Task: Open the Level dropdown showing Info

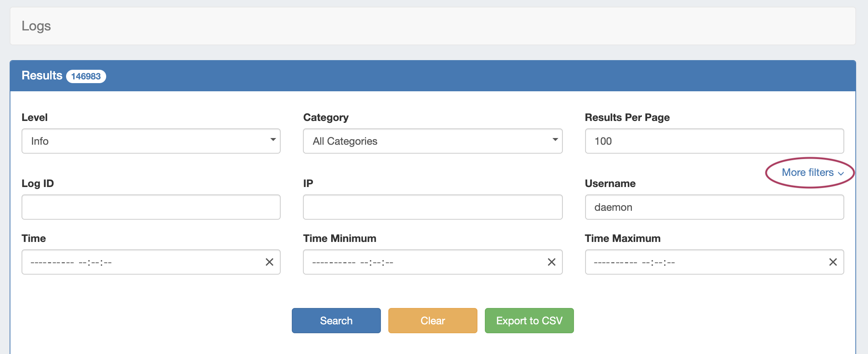Action: 151,141
